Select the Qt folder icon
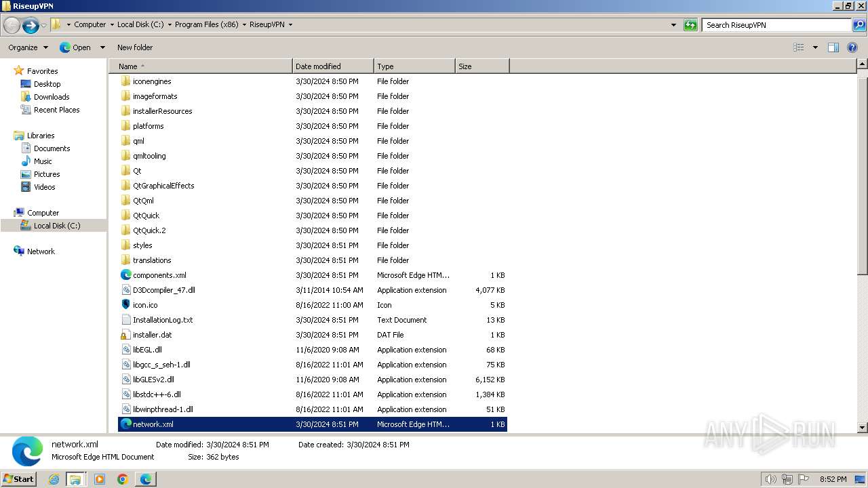 click(x=125, y=171)
